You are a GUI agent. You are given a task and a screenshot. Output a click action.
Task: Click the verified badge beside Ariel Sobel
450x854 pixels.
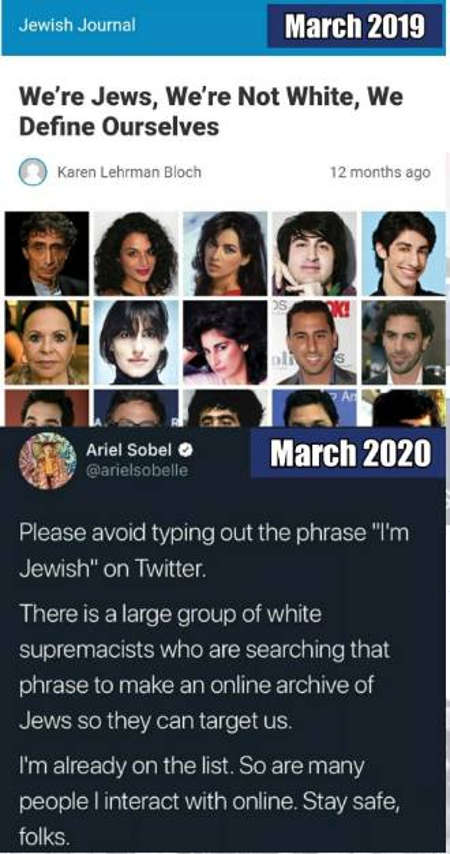click(186, 451)
